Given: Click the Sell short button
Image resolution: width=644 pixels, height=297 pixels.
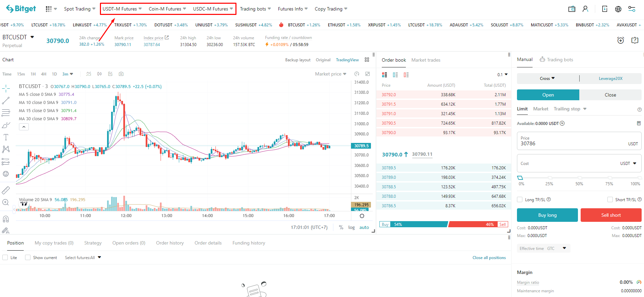Looking at the screenshot, I should click(611, 215).
